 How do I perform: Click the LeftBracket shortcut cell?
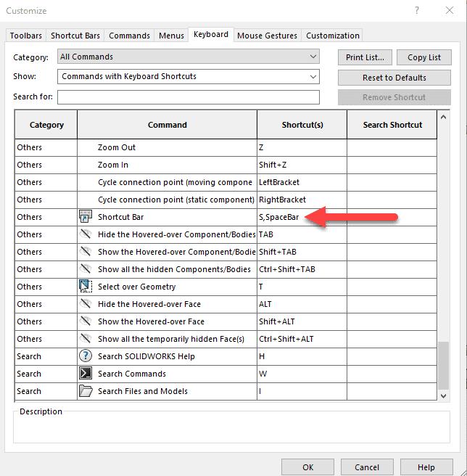(302, 182)
